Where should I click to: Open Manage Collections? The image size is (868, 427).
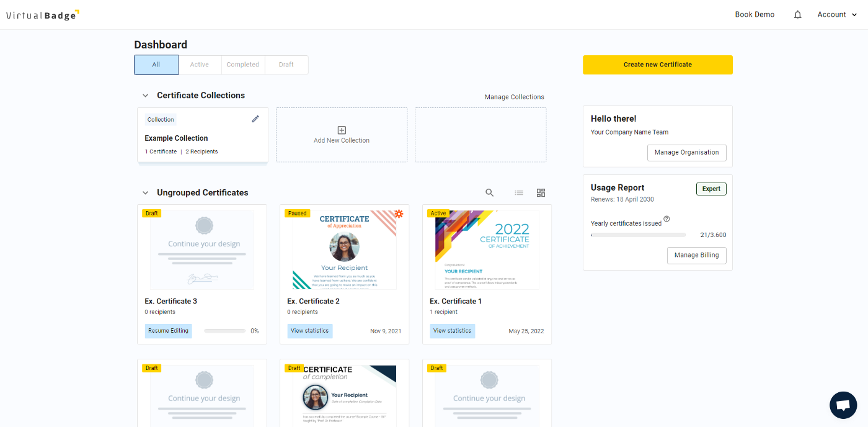coord(515,97)
